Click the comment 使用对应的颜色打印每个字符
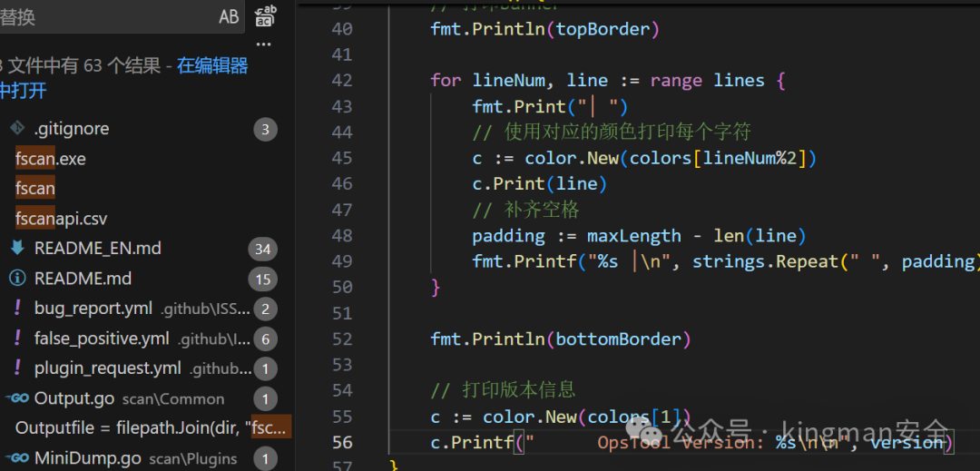 pyautogui.click(x=612, y=132)
